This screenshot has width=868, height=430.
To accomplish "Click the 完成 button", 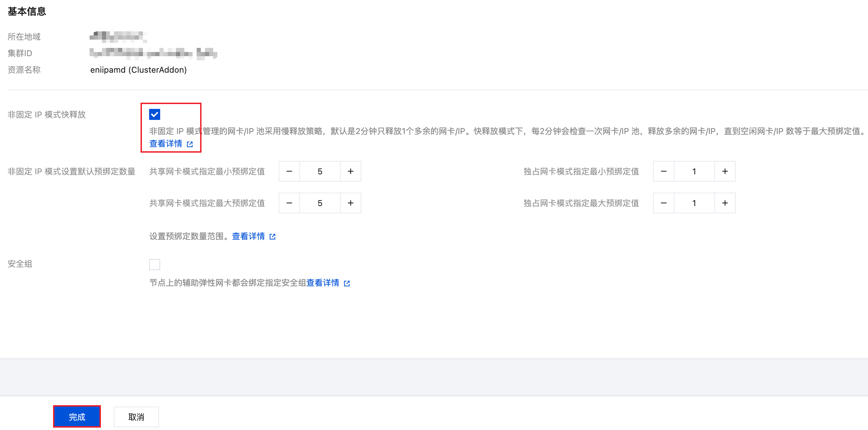I will (x=77, y=417).
